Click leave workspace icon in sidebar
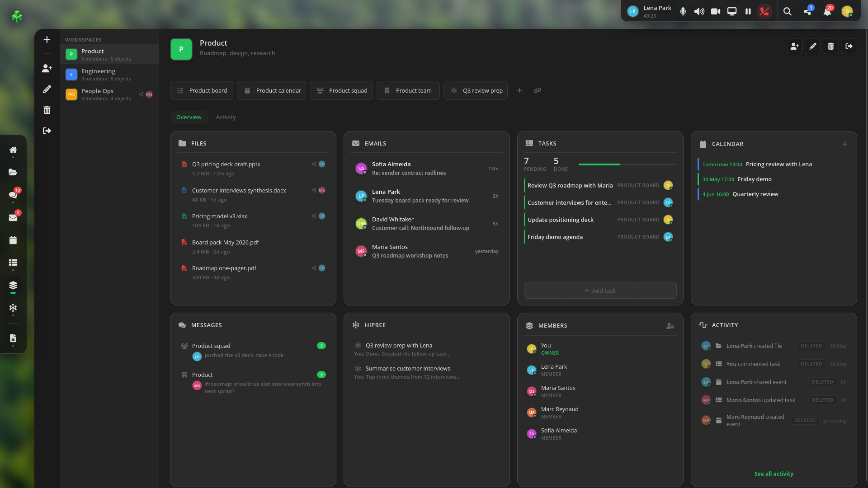The image size is (868, 488). pyautogui.click(x=47, y=131)
